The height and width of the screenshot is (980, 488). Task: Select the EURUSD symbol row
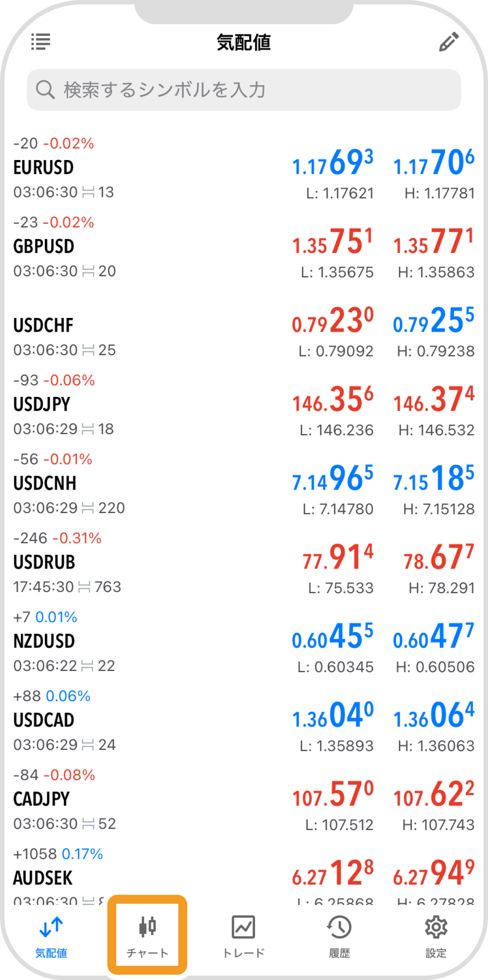click(133, 168)
